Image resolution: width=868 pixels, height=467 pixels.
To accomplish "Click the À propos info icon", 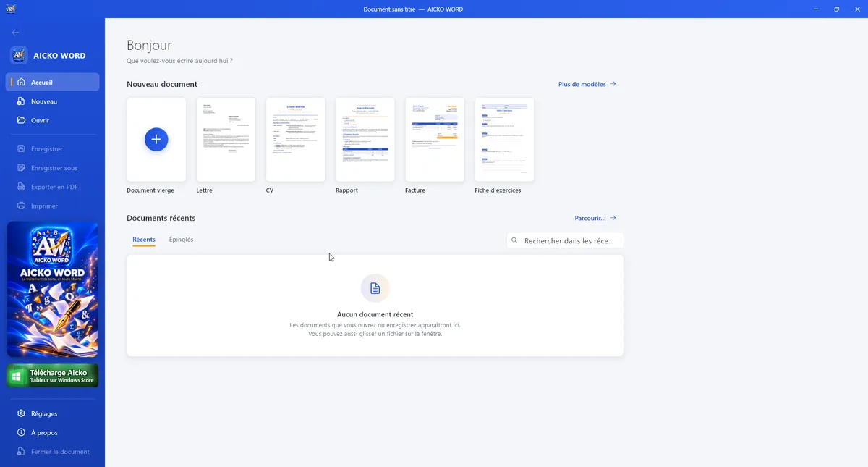I will tap(21, 432).
